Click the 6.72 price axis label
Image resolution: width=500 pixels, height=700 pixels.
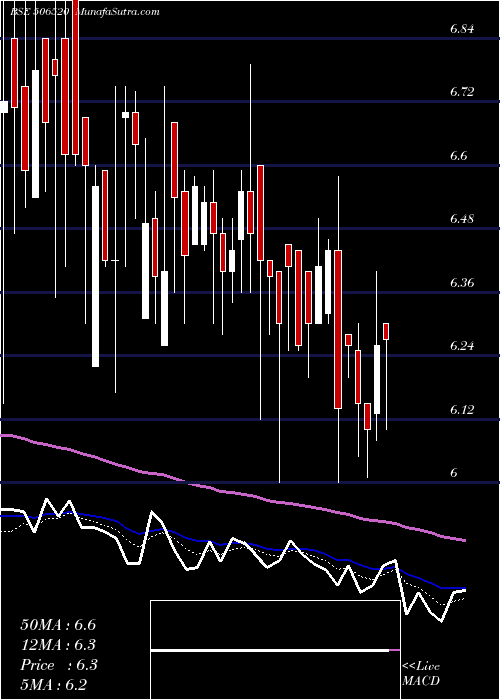click(x=462, y=92)
